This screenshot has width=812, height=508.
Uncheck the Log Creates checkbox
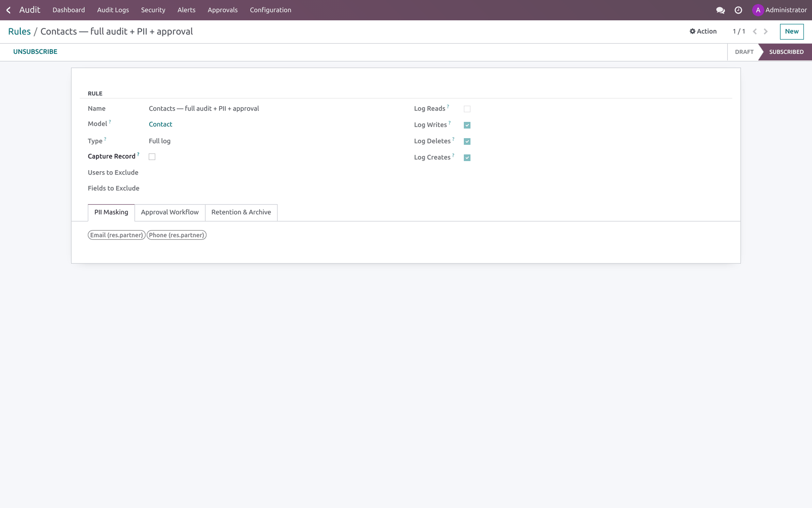pyautogui.click(x=467, y=157)
